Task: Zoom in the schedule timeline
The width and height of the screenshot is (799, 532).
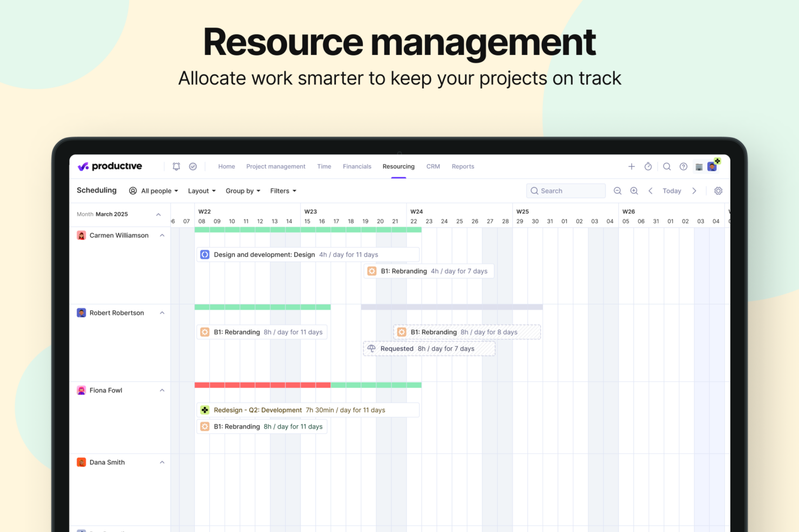Action: click(x=634, y=191)
